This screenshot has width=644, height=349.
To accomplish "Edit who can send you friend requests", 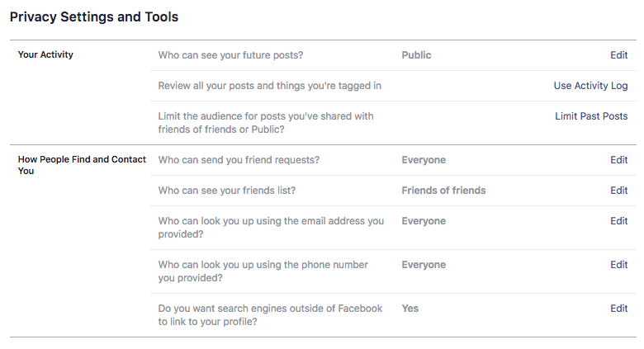I will [618, 160].
